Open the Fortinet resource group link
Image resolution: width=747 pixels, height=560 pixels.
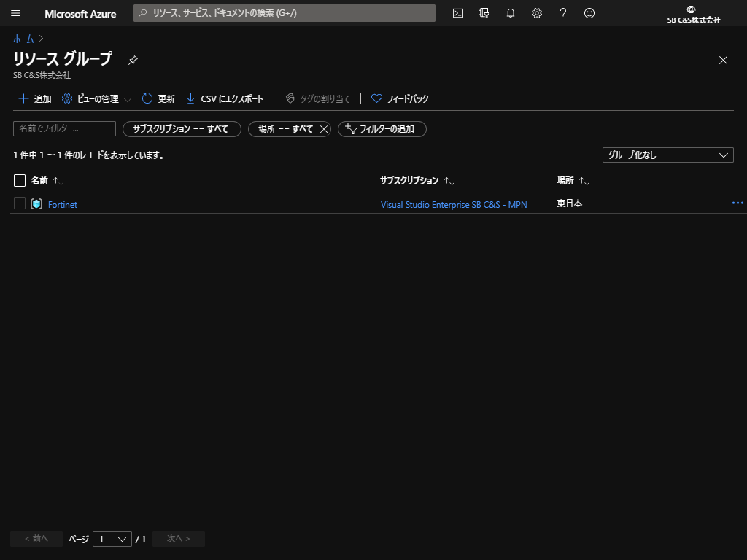coord(62,205)
